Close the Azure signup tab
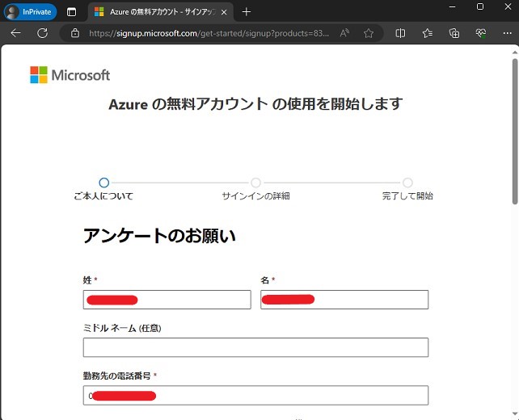519x420 pixels. [224, 12]
